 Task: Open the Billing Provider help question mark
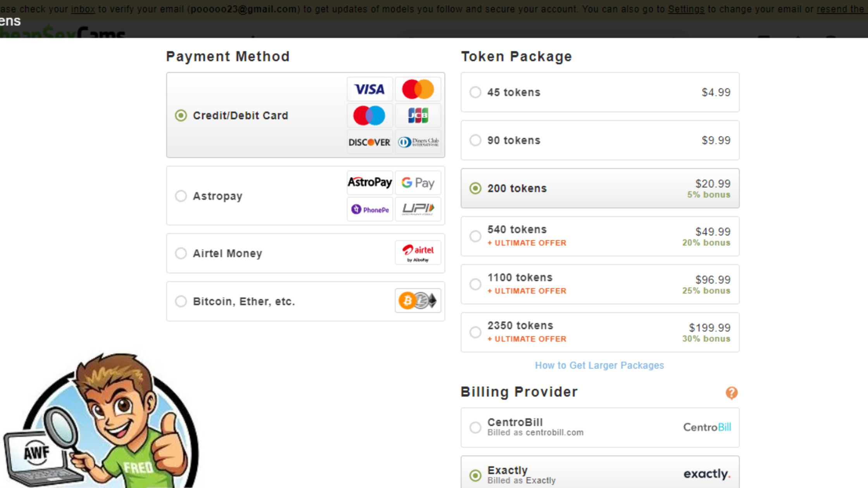(x=731, y=393)
